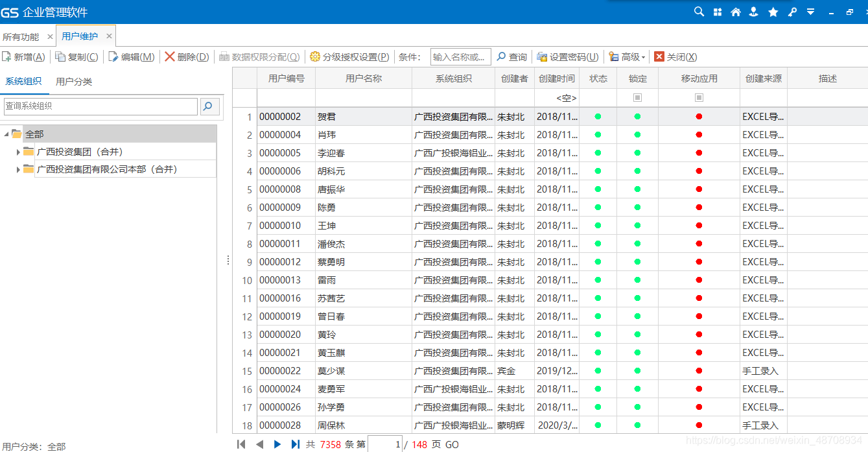Open the 高级 dropdown arrow
The width and height of the screenshot is (868, 452).
click(x=643, y=58)
